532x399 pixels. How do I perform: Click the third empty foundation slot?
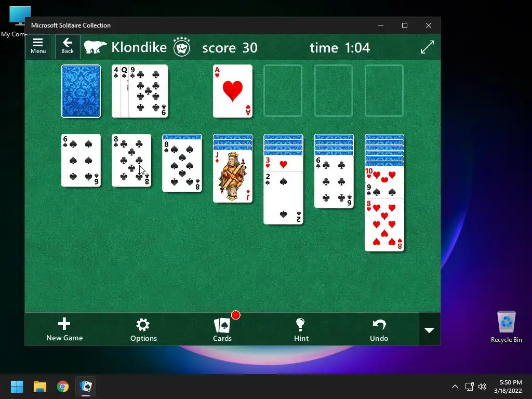click(334, 91)
